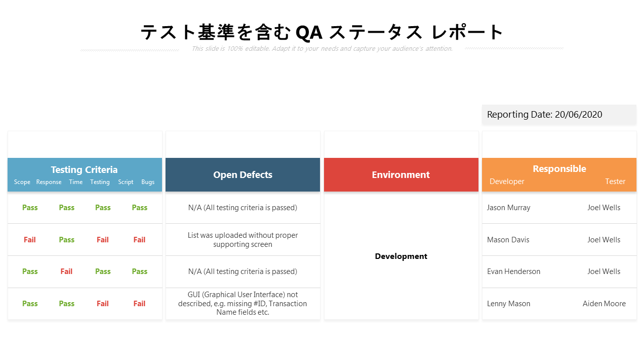The width and height of the screenshot is (644, 362).
Task: Select the only 'Pass' in Mason Davis's row
Action: (x=66, y=240)
